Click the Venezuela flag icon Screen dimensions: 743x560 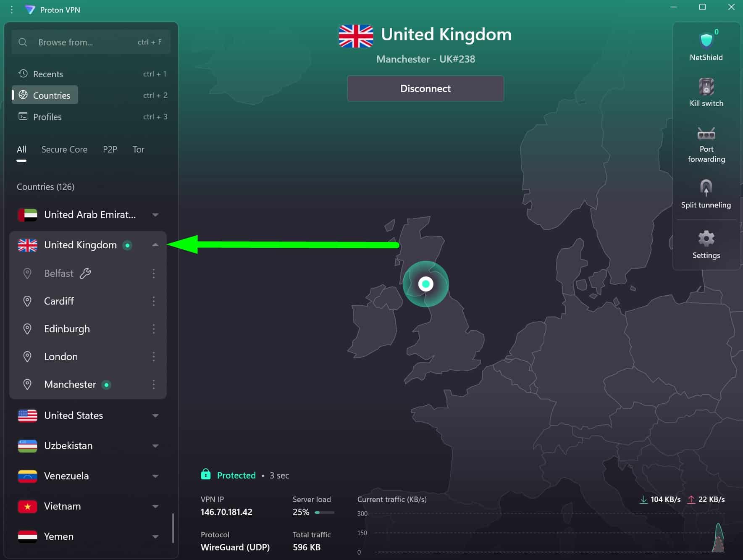pyautogui.click(x=28, y=476)
